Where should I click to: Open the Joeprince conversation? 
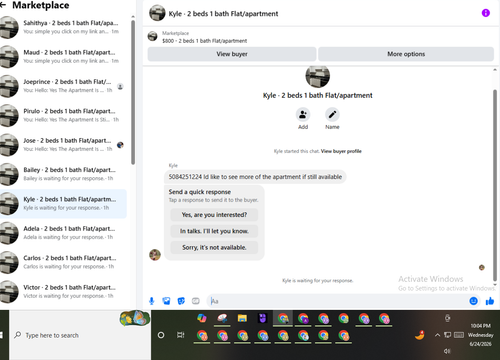63,86
